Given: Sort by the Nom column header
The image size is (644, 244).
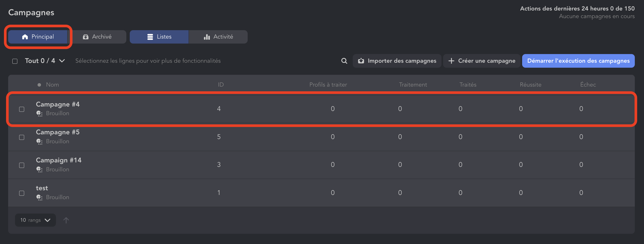Looking at the screenshot, I should [52, 85].
